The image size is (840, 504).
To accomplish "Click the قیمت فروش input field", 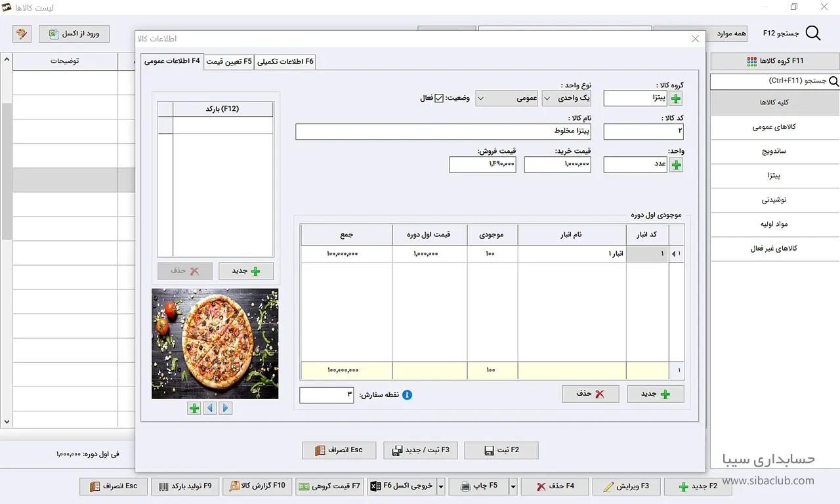I will pos(482,165).
